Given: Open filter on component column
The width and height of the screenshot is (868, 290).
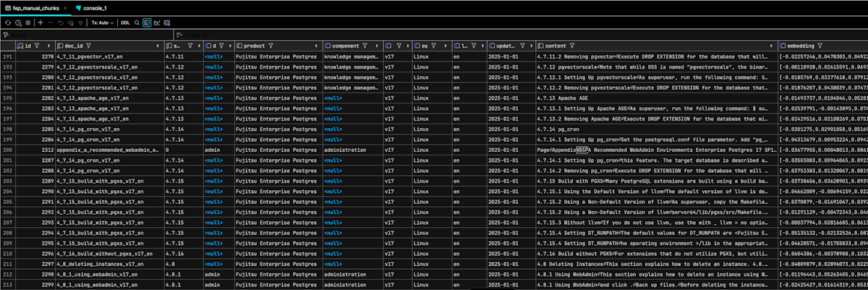Looking at the screenshot, I should coord(365,45).
